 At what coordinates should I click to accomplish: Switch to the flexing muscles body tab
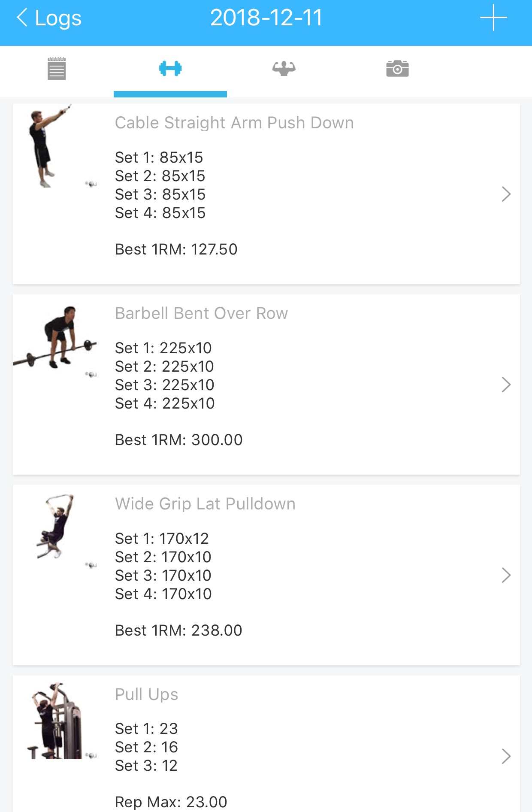[284, 69]
